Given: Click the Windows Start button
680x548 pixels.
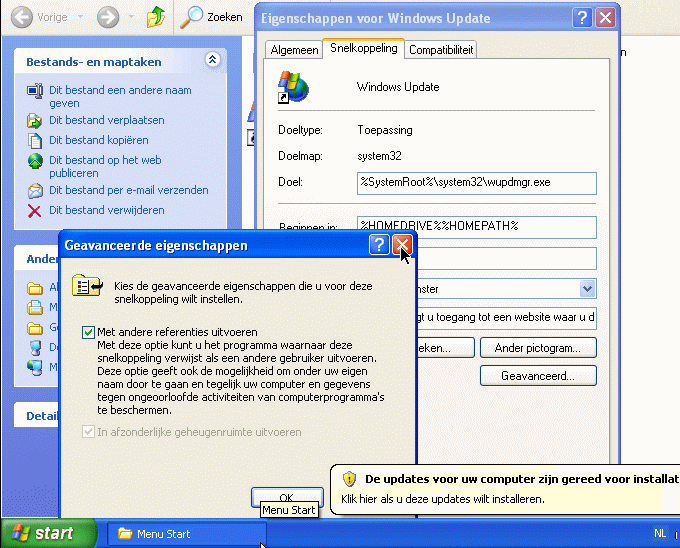Looking at the screenshot, I should click(x=49, y=533).
